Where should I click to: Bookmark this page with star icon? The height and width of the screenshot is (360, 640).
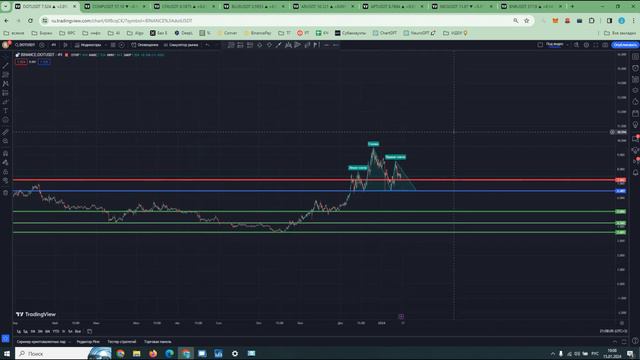click(527, 20)
